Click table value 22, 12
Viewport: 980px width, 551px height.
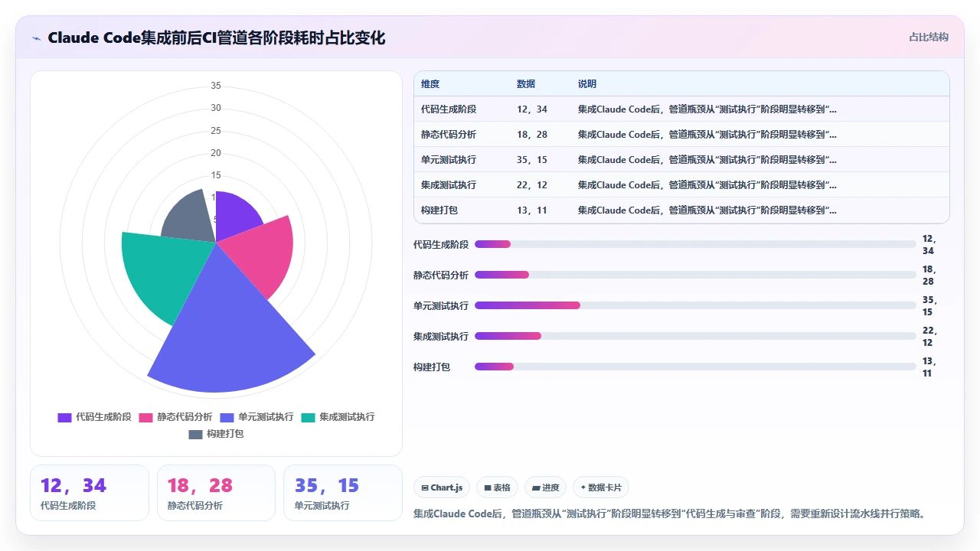pyautogui.click(x=532, y=185)
